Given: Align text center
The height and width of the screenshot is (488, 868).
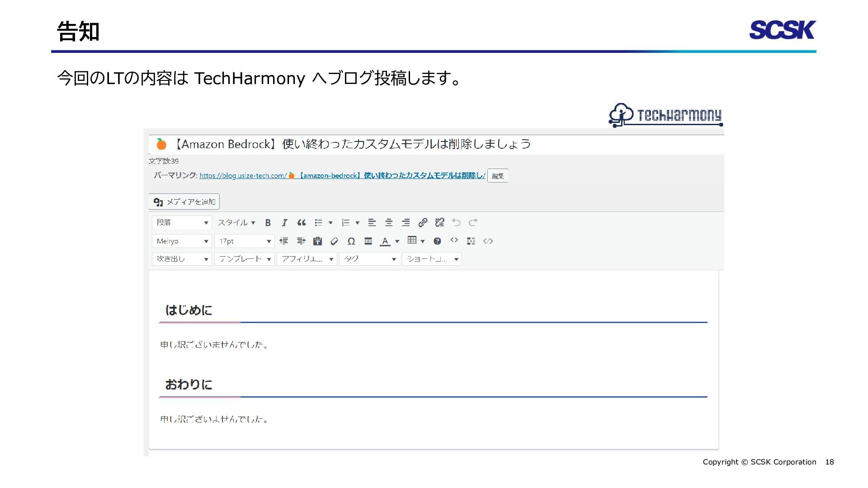Looking at the screenshot, I should [x=389, y=223].
